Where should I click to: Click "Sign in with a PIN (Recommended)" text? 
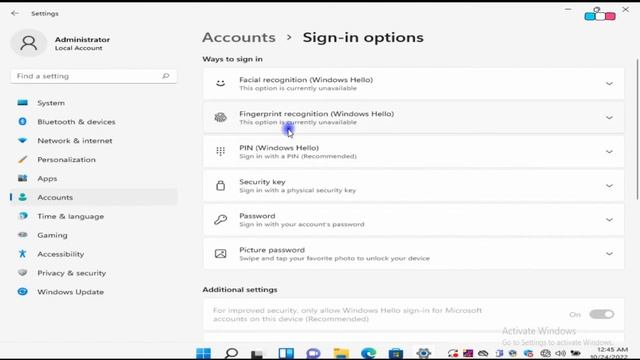(x=298, y=156)
